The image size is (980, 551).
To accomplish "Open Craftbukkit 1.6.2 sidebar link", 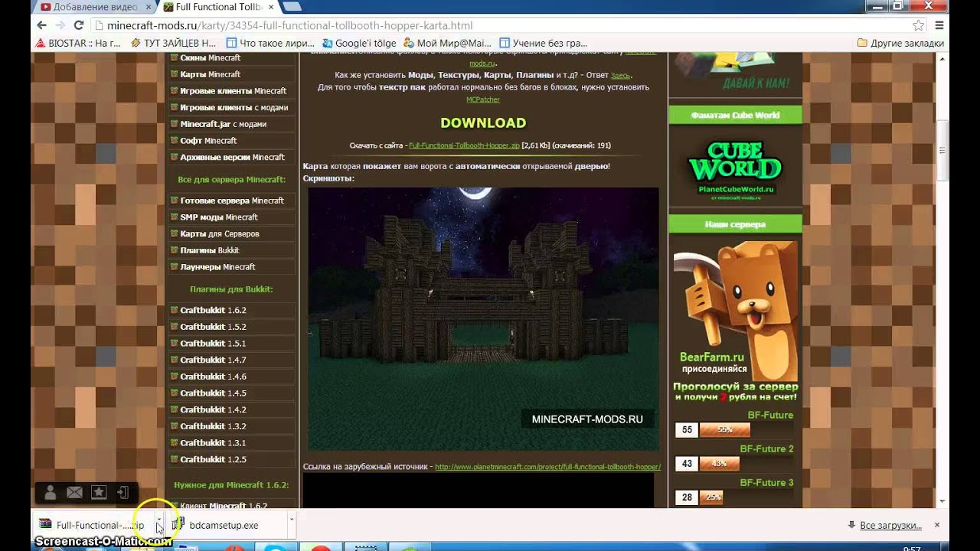I will (232, 310).
